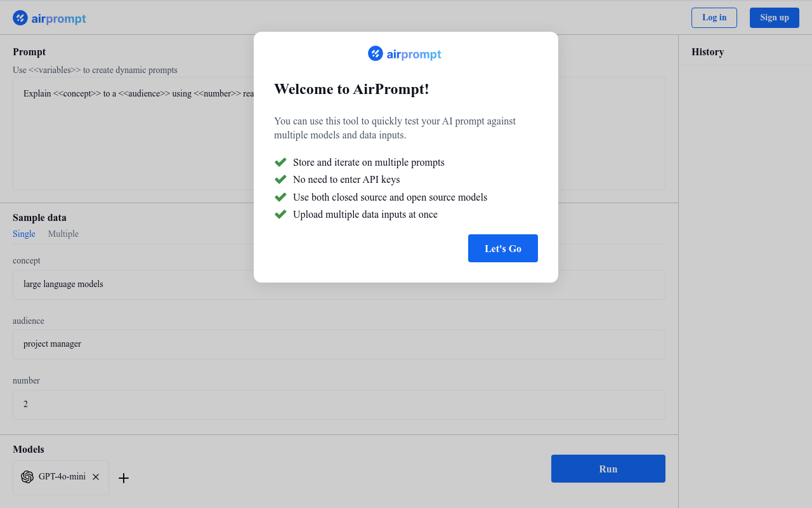812x508 pixels.
Task: Click checkmark next to Store and iterate
Action: (x=280, y=163)
